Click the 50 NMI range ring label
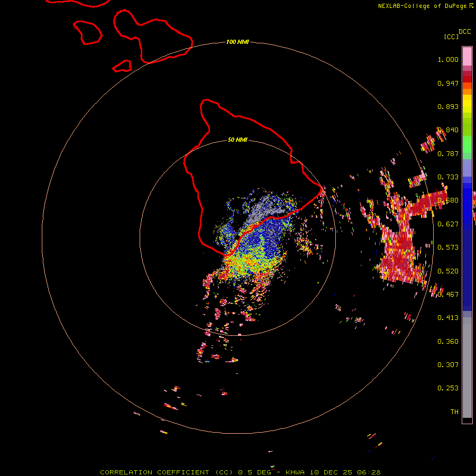The width and height of the screenshot is (476, 476). tap(237, 140)
